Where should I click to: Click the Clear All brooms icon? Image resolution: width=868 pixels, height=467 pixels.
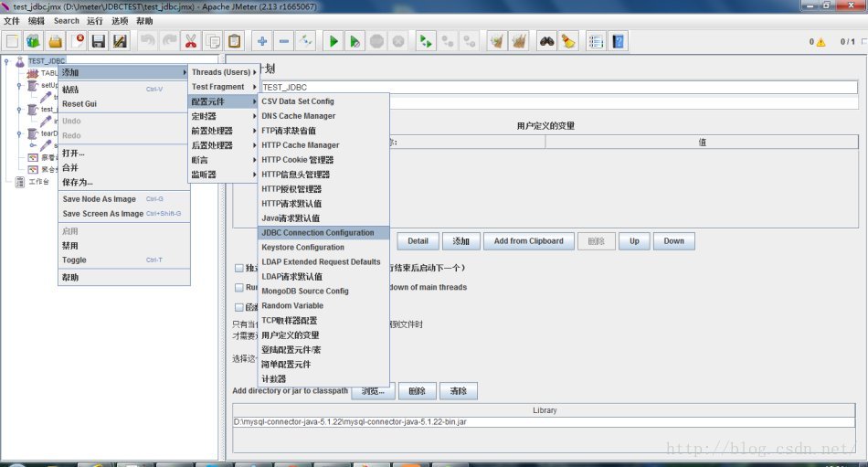[519, 41]
